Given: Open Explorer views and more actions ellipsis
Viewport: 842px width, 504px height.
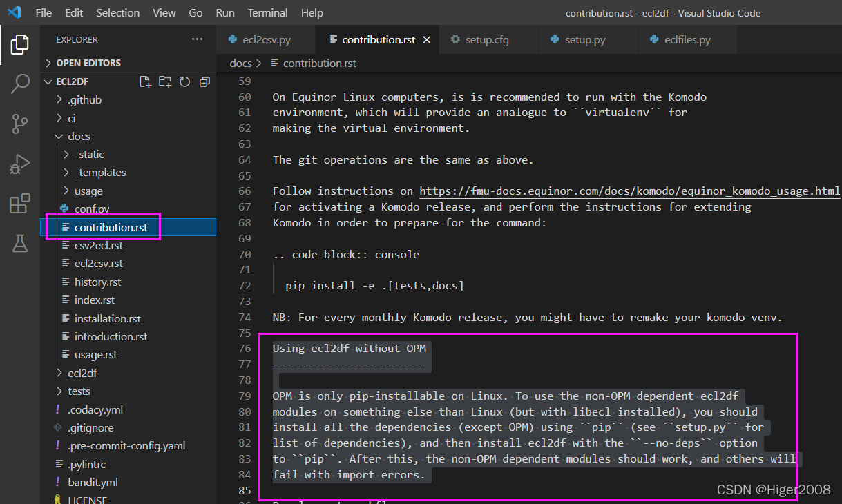Looking at the screenshot, I should [198, 39].
